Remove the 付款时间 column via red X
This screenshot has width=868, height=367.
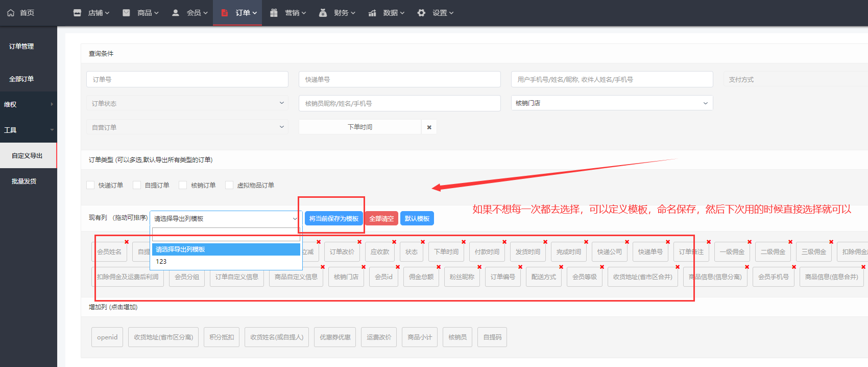point(504,242)
